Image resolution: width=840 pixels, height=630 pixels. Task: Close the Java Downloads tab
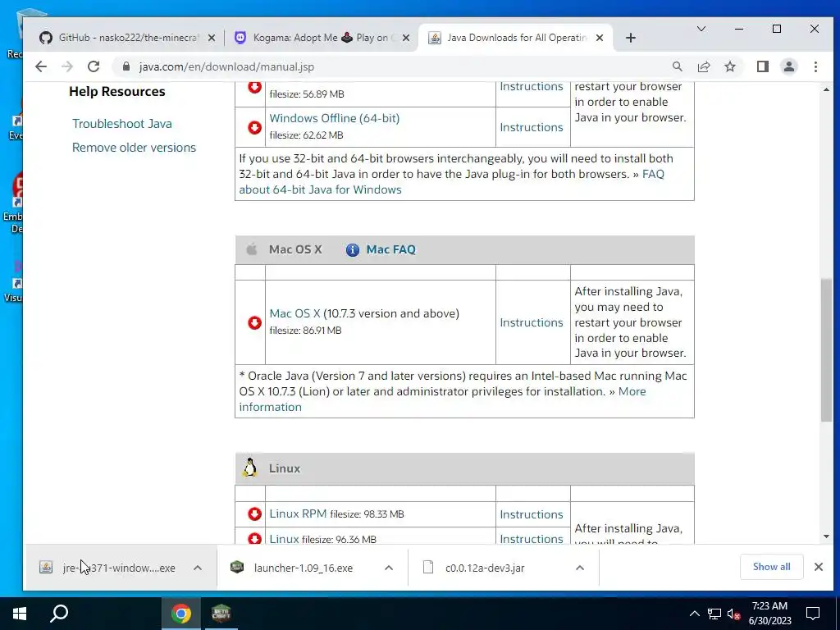600,38
